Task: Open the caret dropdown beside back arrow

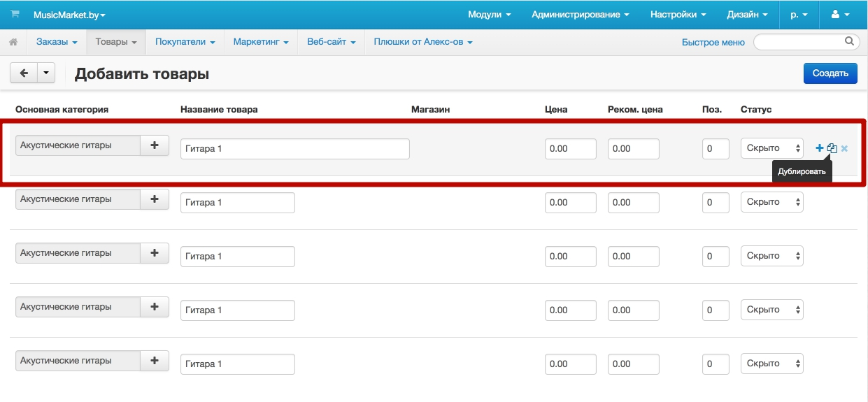Action: (x=46, y=73)
